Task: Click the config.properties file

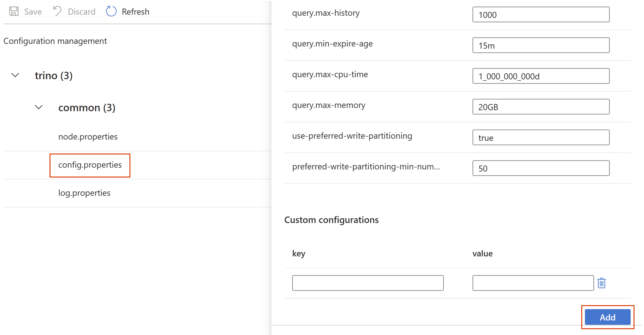Action: 90,164
